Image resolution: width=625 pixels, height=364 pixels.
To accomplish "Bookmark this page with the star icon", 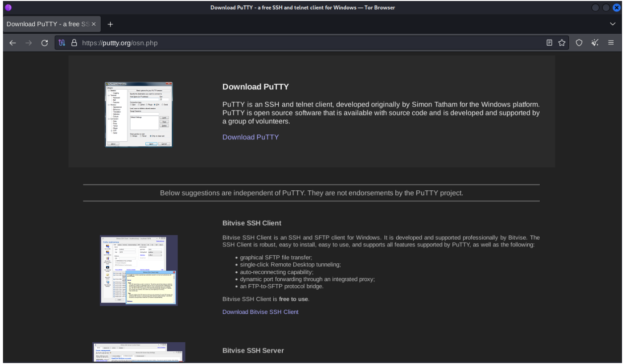I will pos(562,43).
